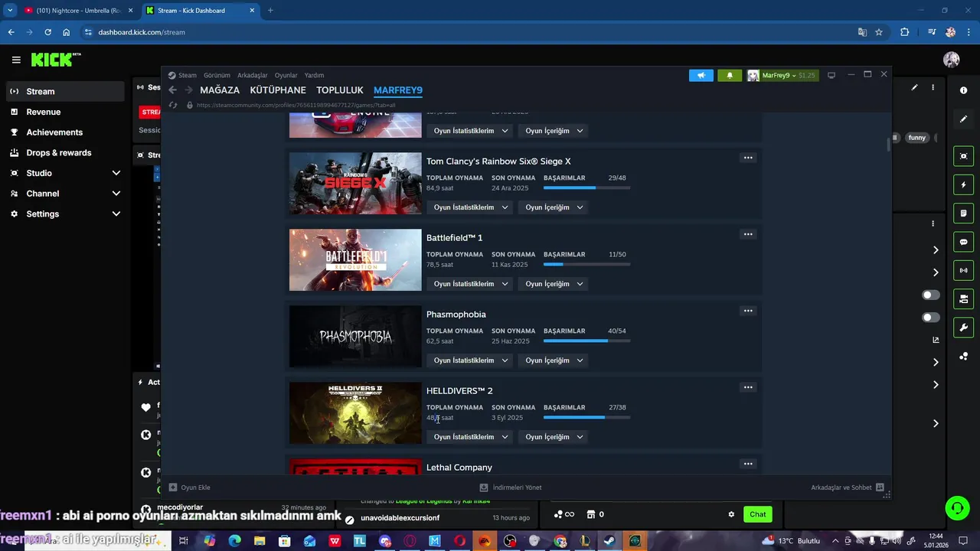Viewport: 980px width, 551px height.
Task: Open the Steam TOPLULUK tab
Action: (x=340, y=90)
